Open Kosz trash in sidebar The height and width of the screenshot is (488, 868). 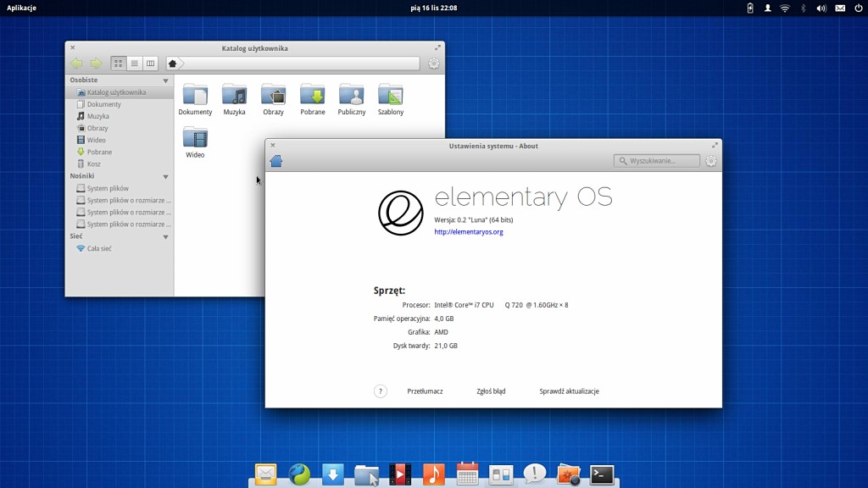[119, 164]
